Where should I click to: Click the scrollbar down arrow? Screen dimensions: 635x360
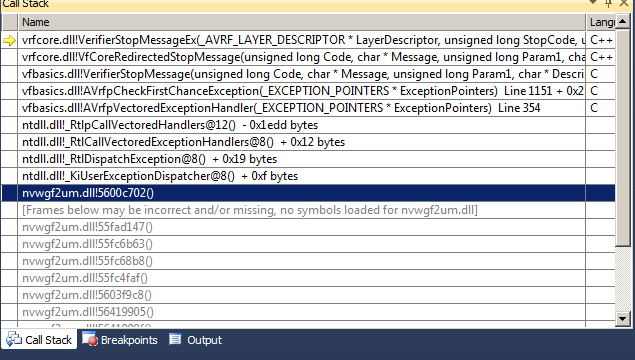(622, 318)
